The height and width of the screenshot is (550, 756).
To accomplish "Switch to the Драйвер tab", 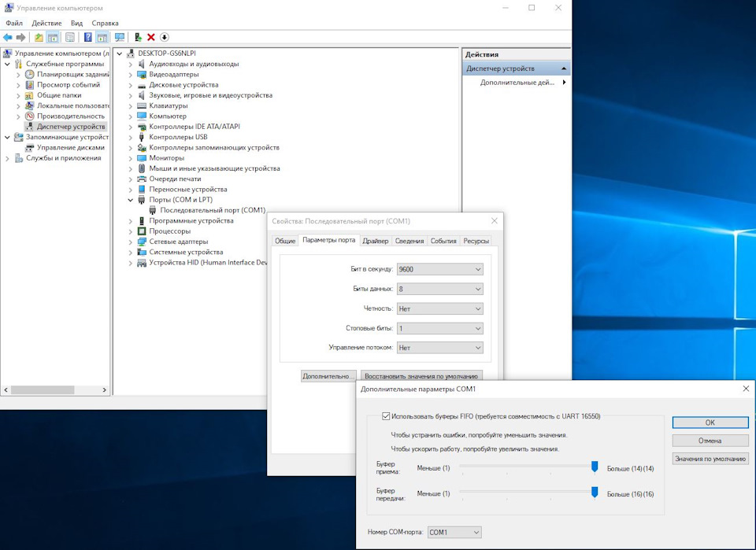I will [x=375, y=241].
